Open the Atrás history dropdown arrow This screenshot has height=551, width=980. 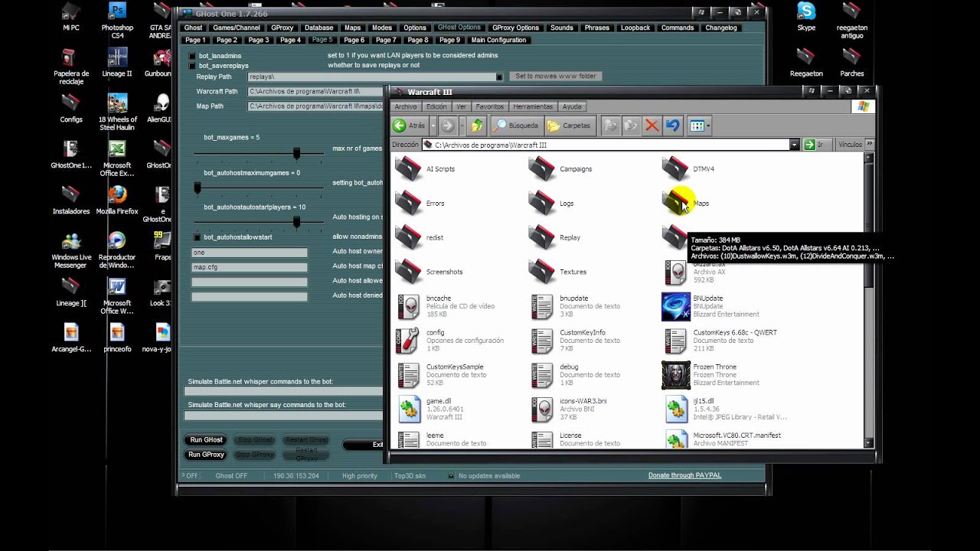coord(433,126)
